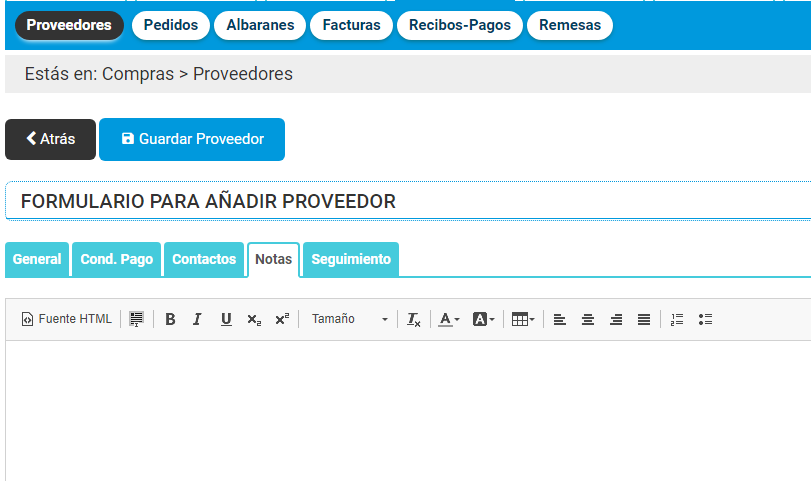Apply subscript formatting
Screen dimensions: 811x481
click(x=254, y=319)
